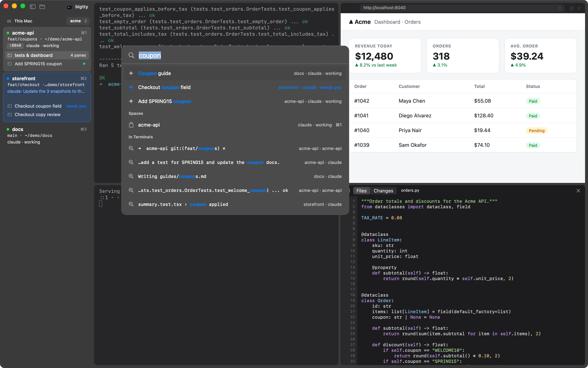The image size is (588, 368).
Task: Click magnifier icon beside Writing guides/coupons.md
Action: click(131, 176)
